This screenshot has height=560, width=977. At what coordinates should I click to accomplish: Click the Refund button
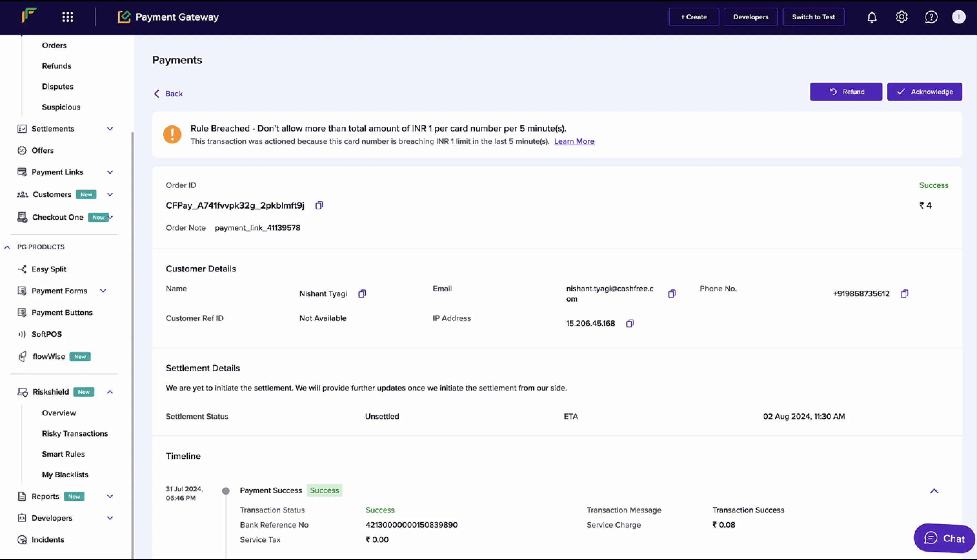click(x=846, y=92)
